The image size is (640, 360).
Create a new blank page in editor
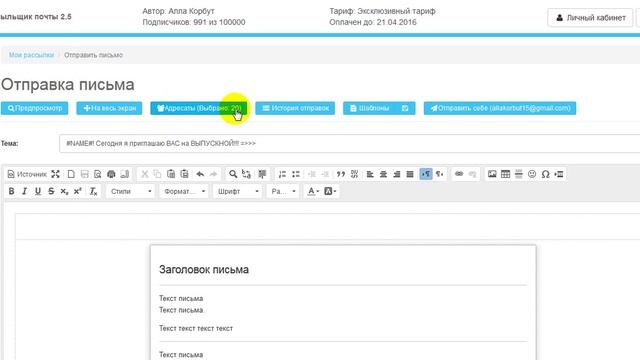pos(71,174)
